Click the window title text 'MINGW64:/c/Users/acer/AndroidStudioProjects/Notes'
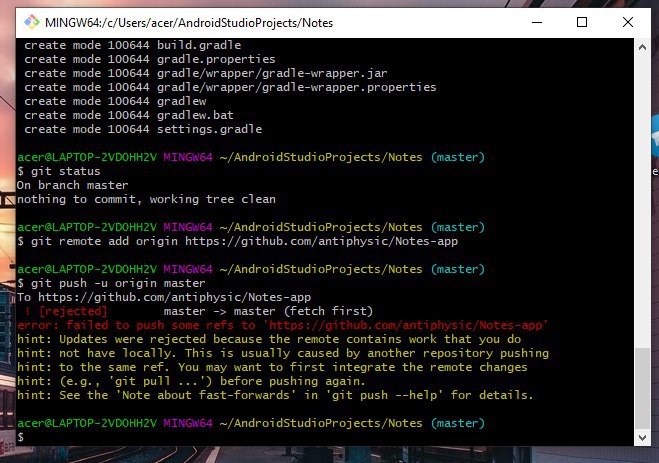 [189, 23]
